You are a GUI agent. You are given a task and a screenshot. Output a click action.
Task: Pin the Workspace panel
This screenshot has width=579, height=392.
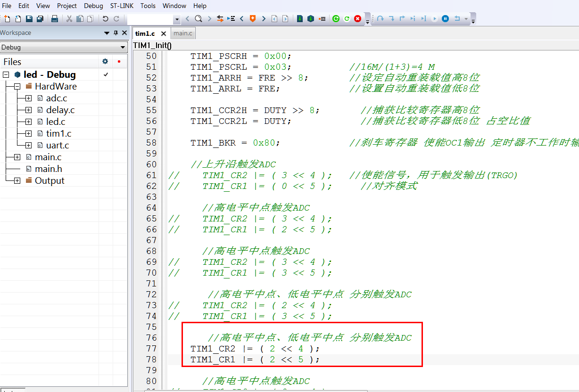(x=116, y=33)
